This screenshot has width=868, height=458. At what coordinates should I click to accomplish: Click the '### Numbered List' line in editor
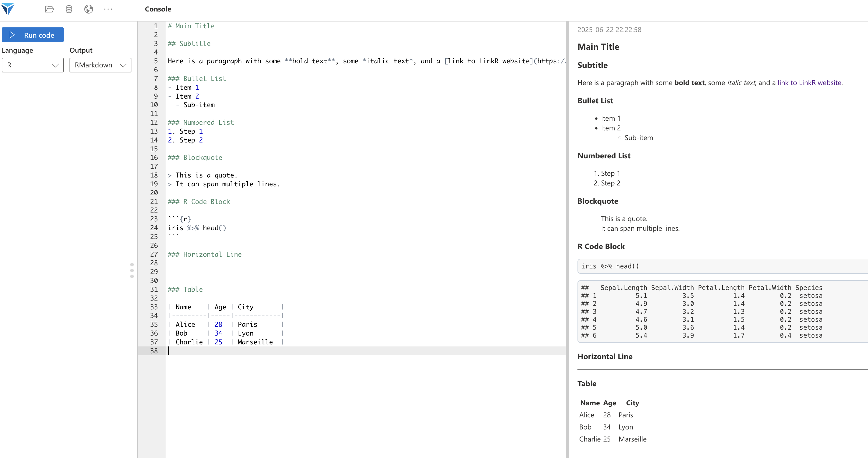click(201, 122)
